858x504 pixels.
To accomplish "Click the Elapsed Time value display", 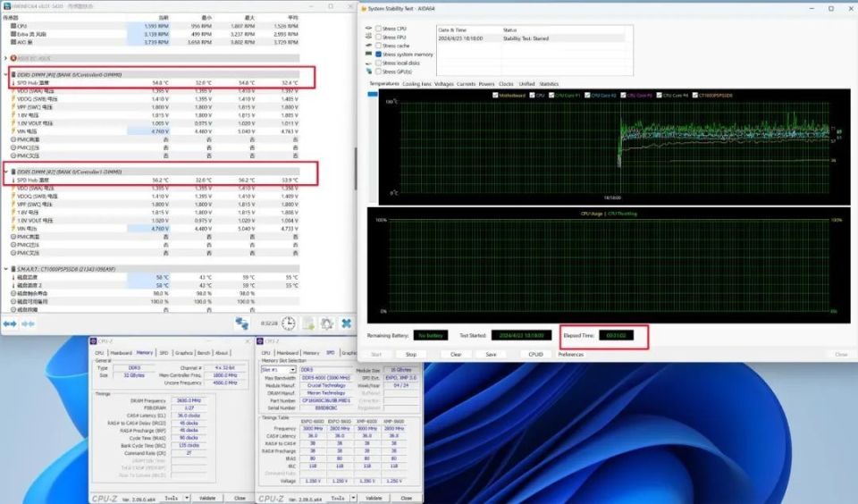I will pos(616,335).
